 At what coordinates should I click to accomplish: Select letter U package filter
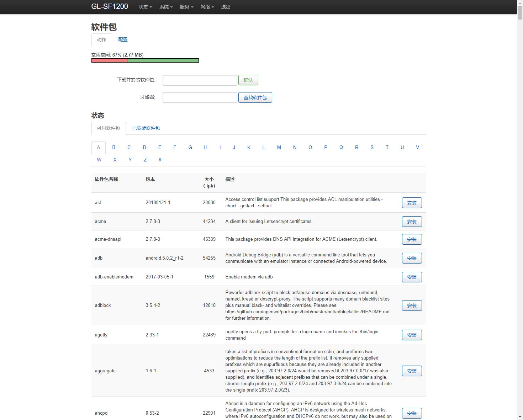tap(402, 147)
